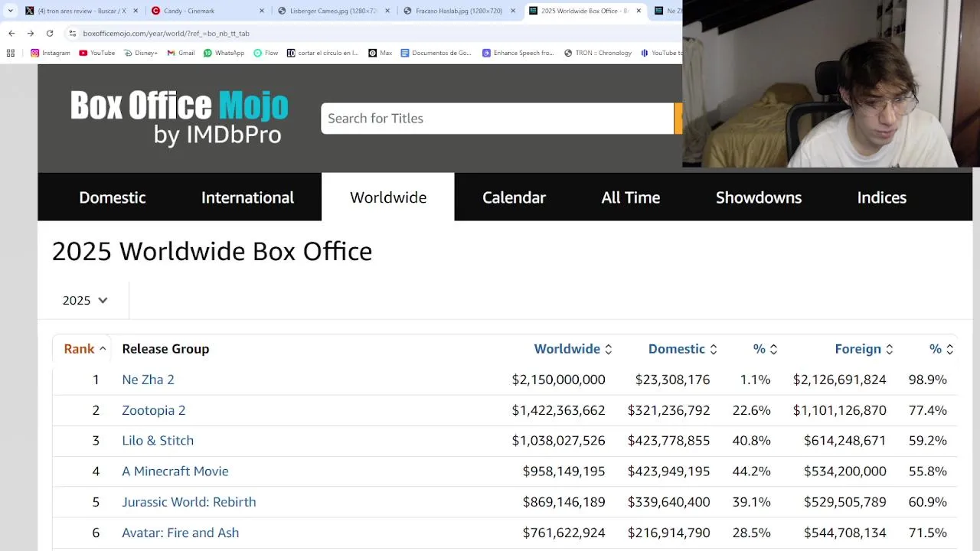Click the webcam overlay video
Viewport: 980px width, 551px height.
point(831,83)
